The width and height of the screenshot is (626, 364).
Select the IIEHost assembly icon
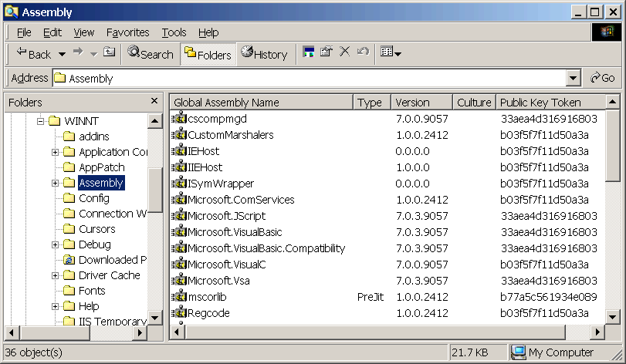click(x=179, y=167)
